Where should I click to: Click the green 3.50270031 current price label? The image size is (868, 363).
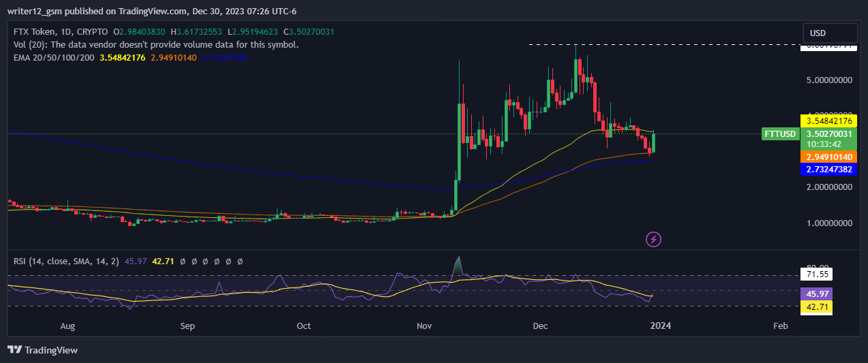coord(829,134)
